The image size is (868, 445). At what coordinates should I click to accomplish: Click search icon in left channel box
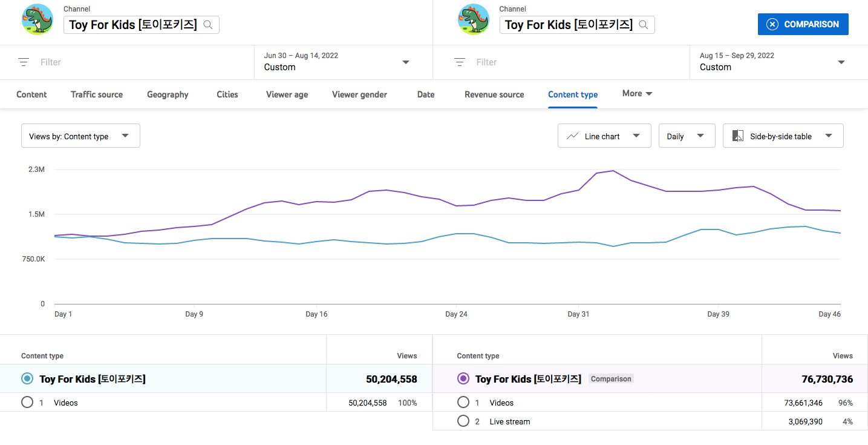point(208,25)
